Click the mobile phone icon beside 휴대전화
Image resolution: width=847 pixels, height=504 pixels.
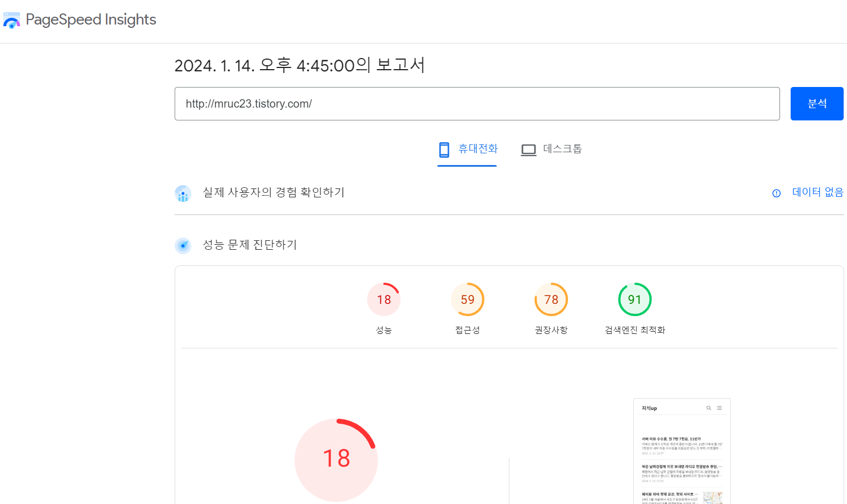pos(444,149)
